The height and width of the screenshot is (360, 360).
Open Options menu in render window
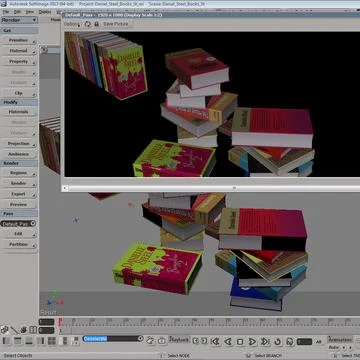[72, 24]
